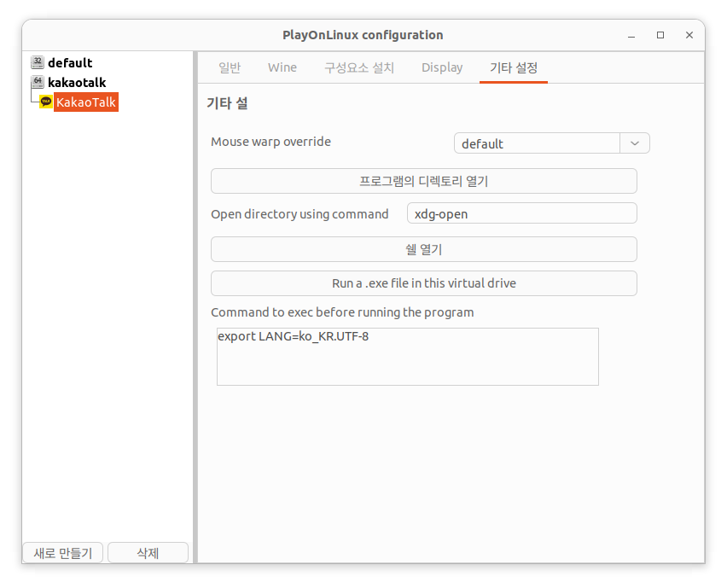Maximize the PlayOnLinux configuration window

coord(660,35)
